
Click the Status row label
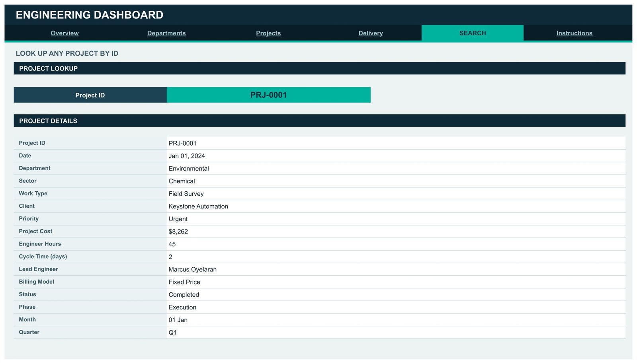(27, 294)
